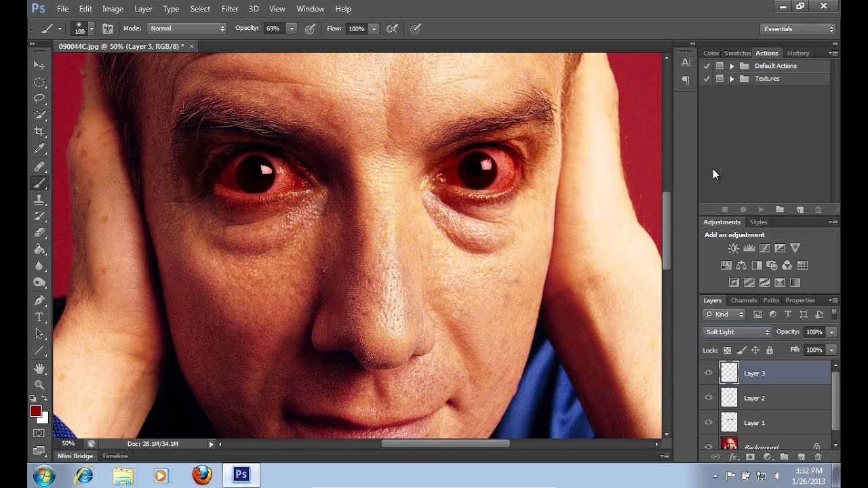Screen dimensions: 868x488
Task: Hide Layer 2 visibility eye
Action: pos(709,398)
